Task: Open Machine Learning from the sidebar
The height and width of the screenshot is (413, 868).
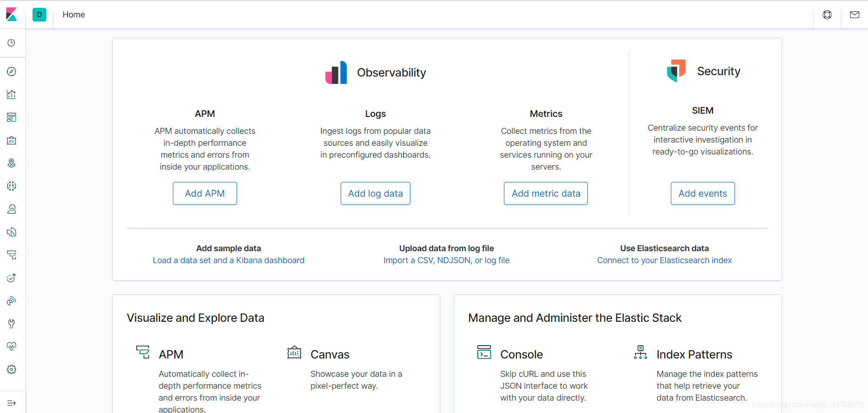Action: click(x=11, y=186)
